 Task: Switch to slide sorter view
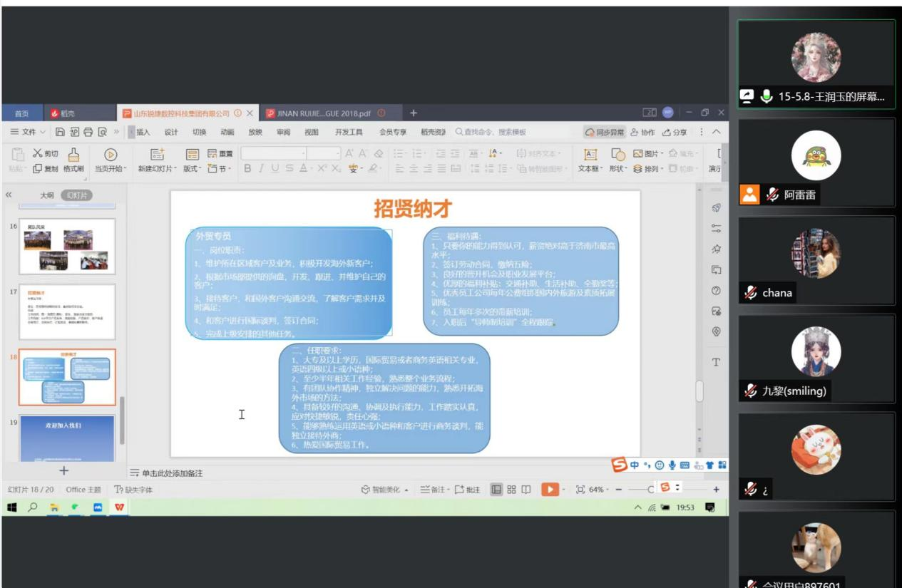coord(511,490)
